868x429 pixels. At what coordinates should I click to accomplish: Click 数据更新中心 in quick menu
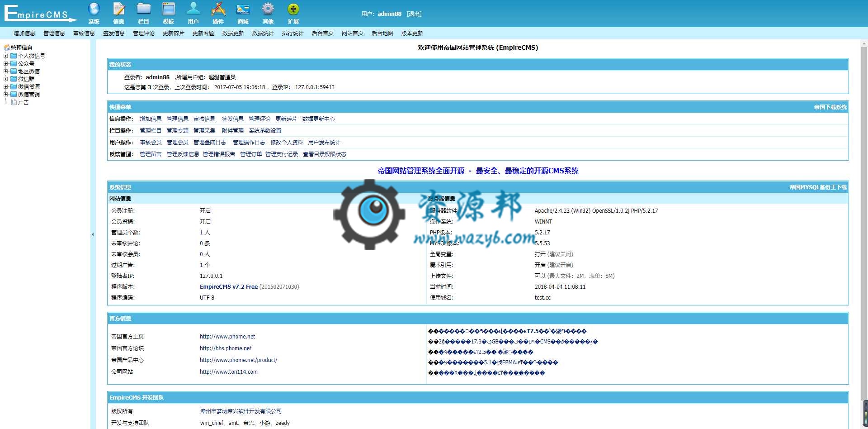pyautogui.click(x=319, y=119)
